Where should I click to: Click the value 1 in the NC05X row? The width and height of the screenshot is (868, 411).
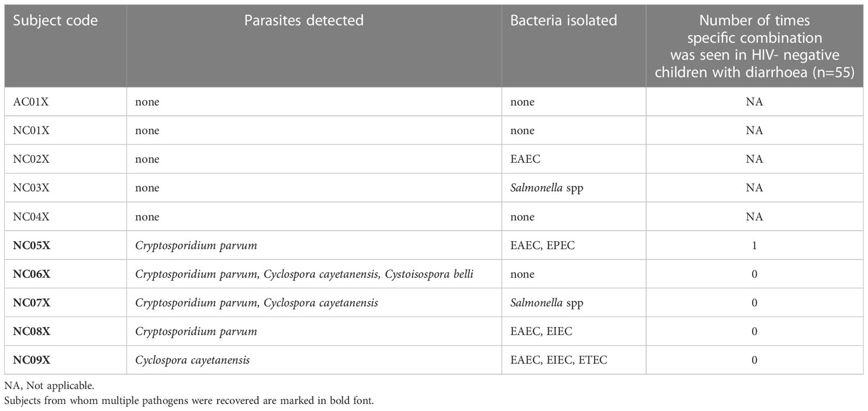point(754,245)
